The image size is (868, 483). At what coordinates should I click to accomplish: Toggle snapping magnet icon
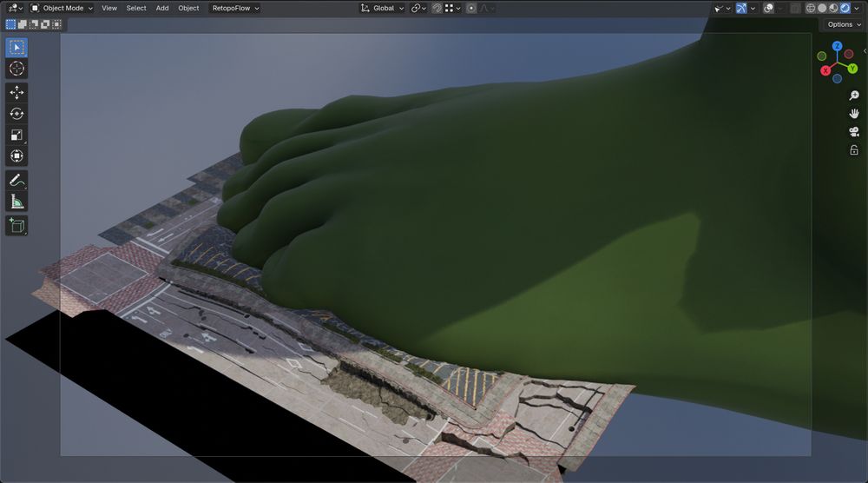[x=437, y=9]
